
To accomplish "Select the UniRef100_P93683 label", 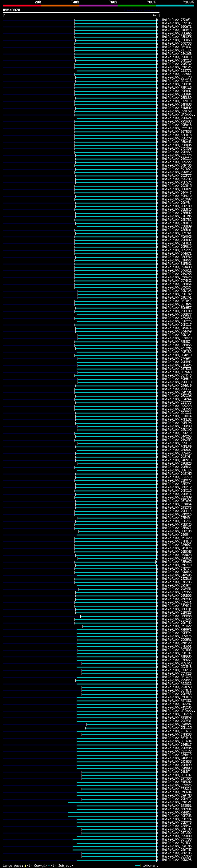I will [177, 121].
